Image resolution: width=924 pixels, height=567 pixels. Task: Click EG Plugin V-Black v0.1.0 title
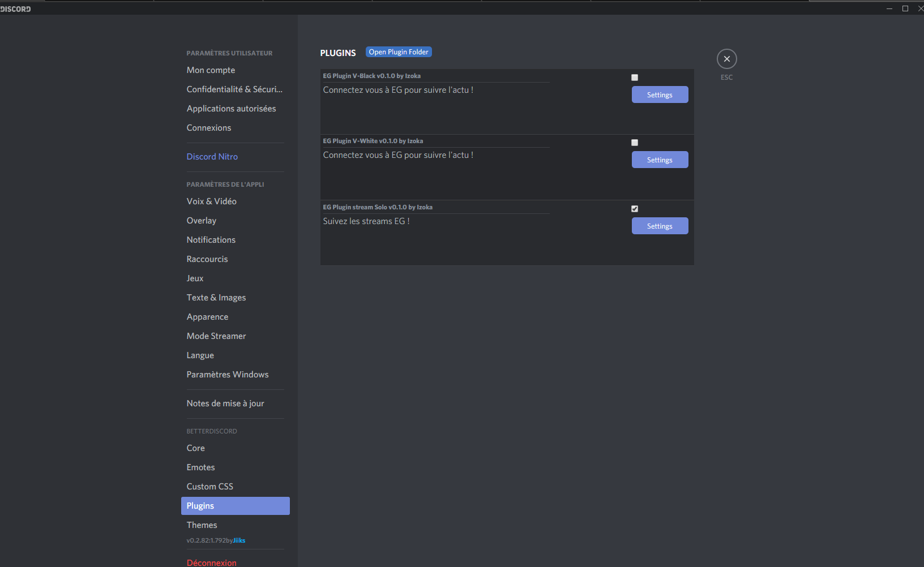pyautogui.click(x=371, y=76)
